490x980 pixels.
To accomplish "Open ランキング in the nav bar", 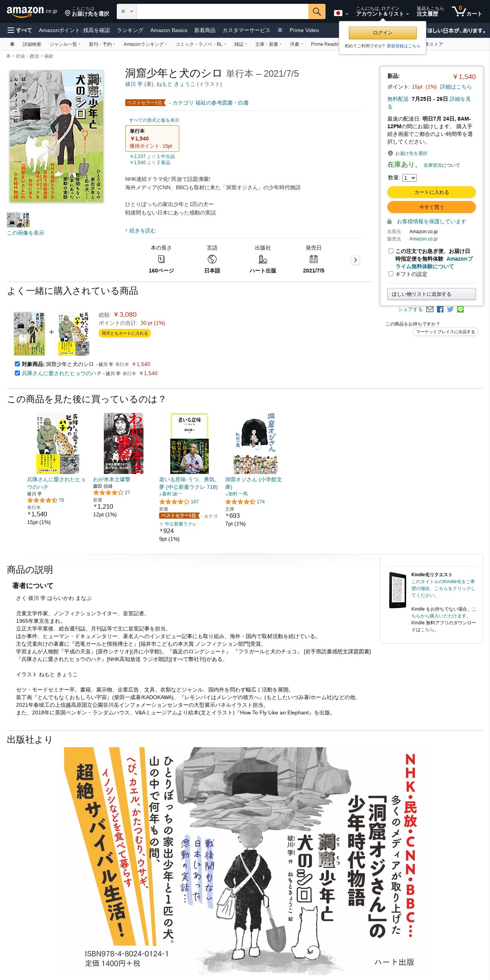I will (130, 30).
